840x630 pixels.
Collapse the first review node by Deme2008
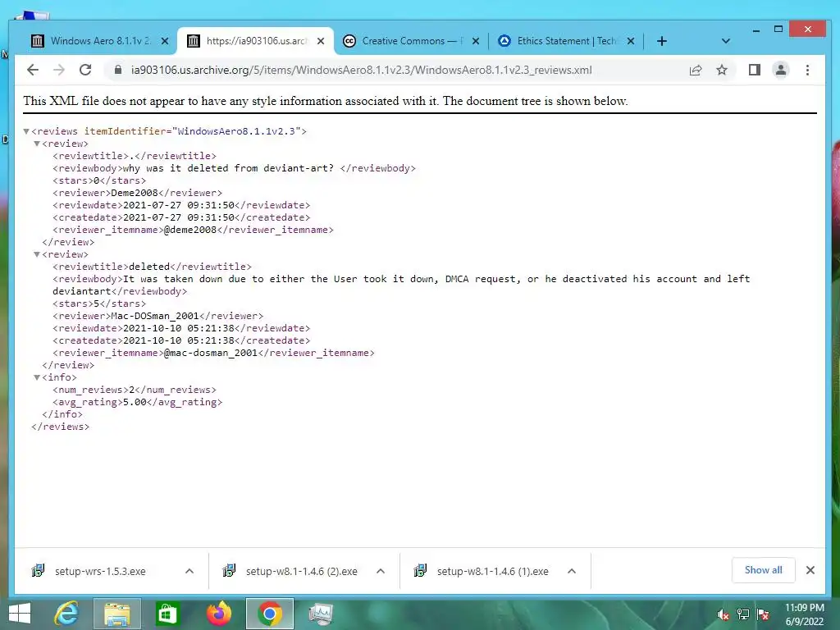tap(37, 144)
